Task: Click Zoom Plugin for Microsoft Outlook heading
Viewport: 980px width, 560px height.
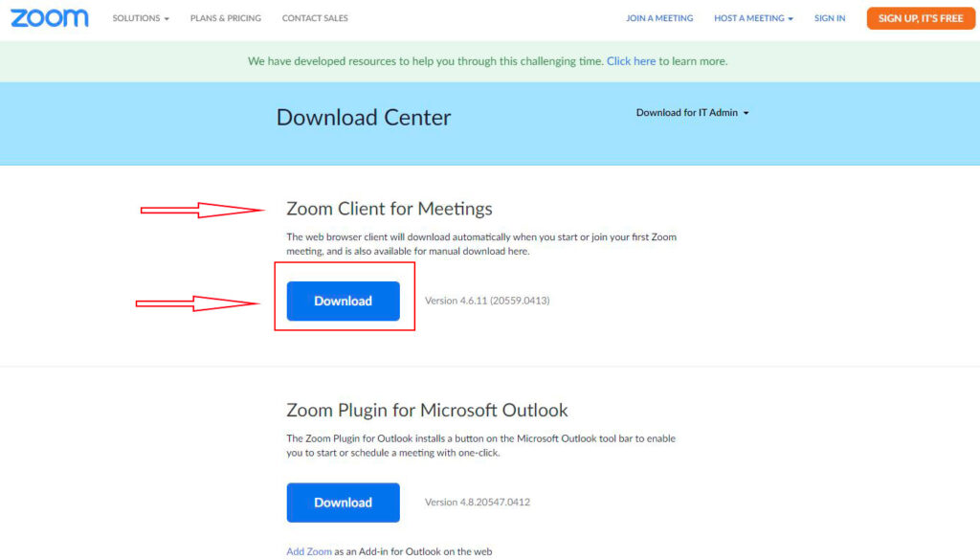Action: click(427, 410)
